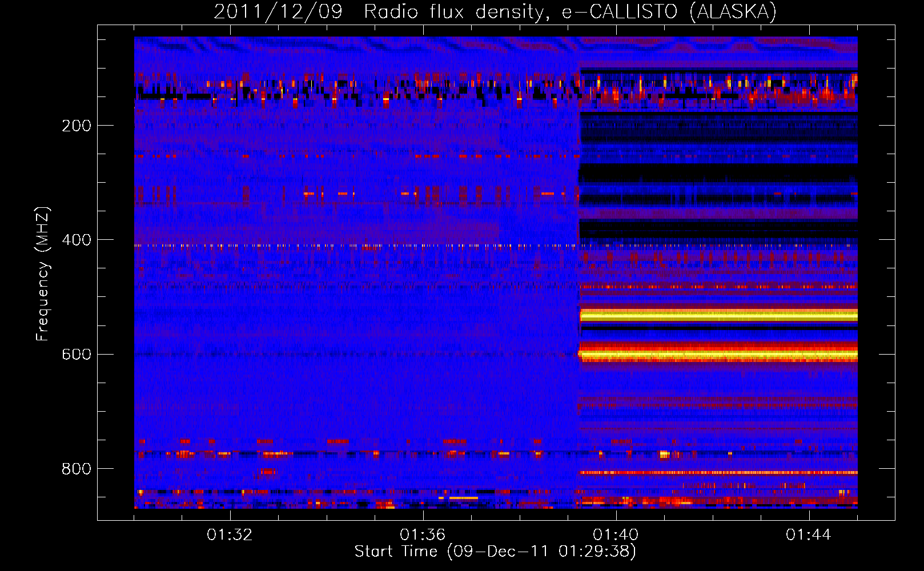Click the 'Frequency (MHZ)' axis label
The width and height of the screenshot is (924, 571).
tap(42, 275)
